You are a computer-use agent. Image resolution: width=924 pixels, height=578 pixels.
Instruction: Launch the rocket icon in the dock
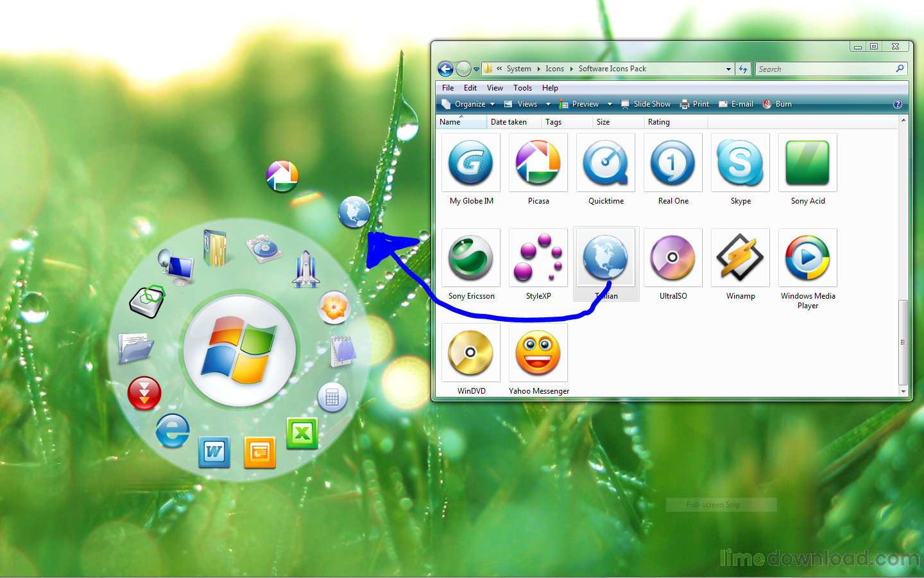pos(306,268)
